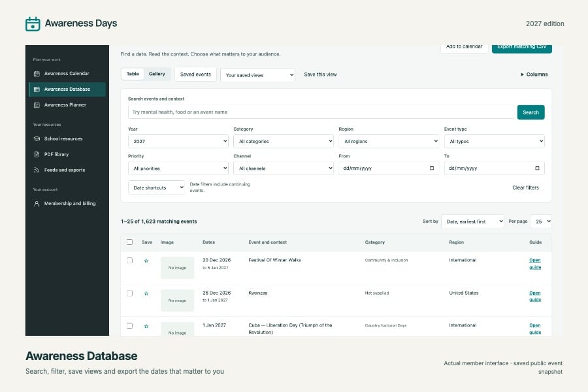
Task: Expand the Columns disclosure
Action: coord(534,74)
